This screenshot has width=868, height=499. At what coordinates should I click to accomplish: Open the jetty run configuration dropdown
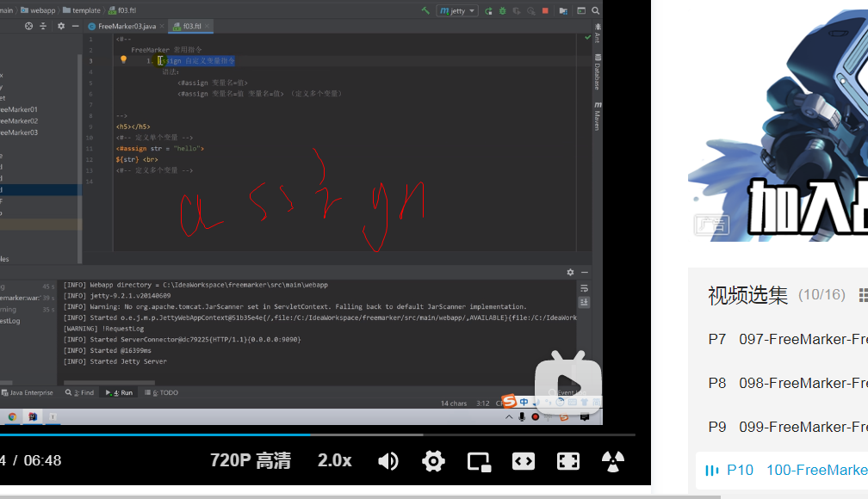457,10
